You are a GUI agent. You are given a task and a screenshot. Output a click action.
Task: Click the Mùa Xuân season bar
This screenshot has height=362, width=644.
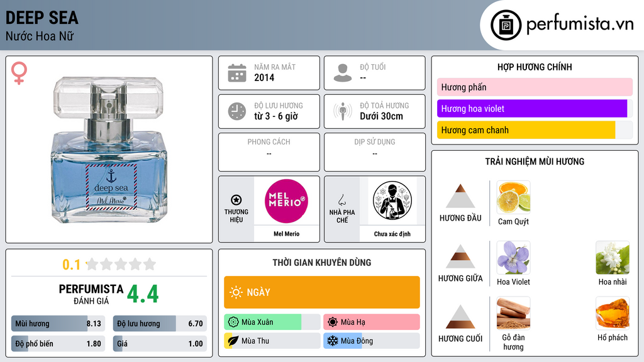[x=272, y=322]
